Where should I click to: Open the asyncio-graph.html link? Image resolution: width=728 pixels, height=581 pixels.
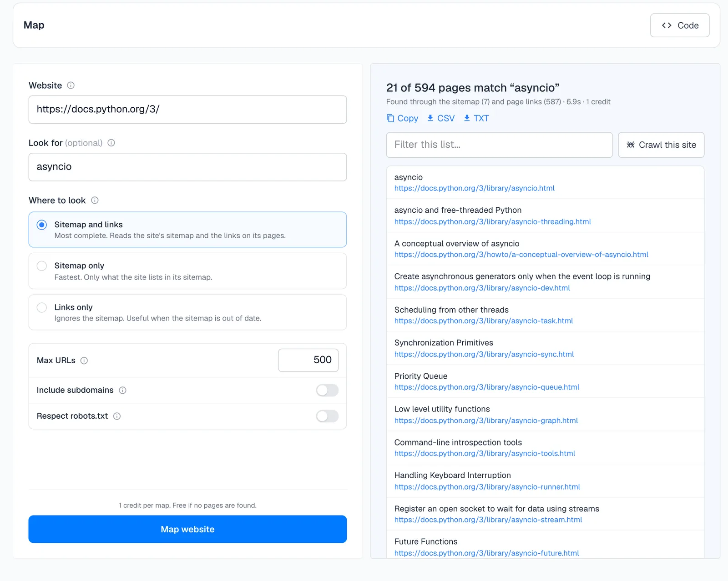(486, 421)
